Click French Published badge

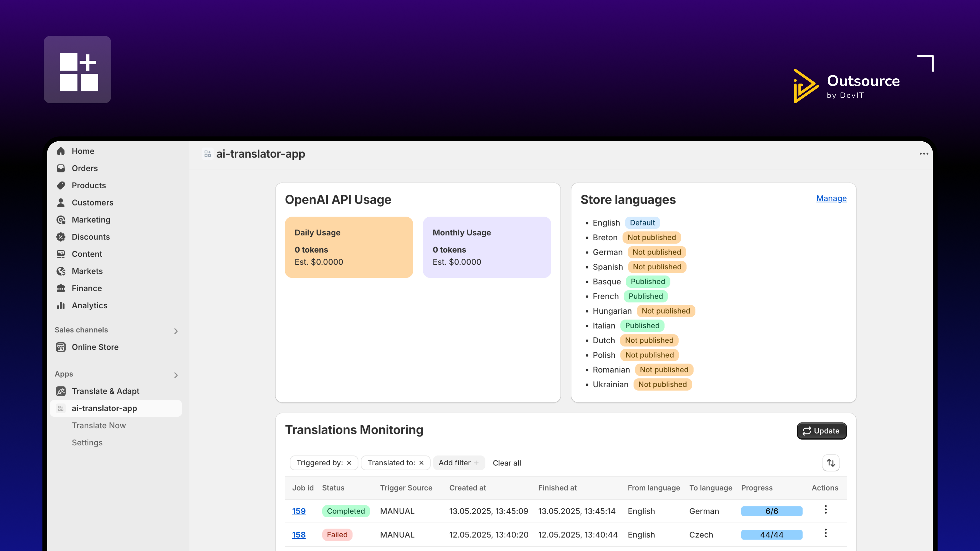tap(646, 296)
